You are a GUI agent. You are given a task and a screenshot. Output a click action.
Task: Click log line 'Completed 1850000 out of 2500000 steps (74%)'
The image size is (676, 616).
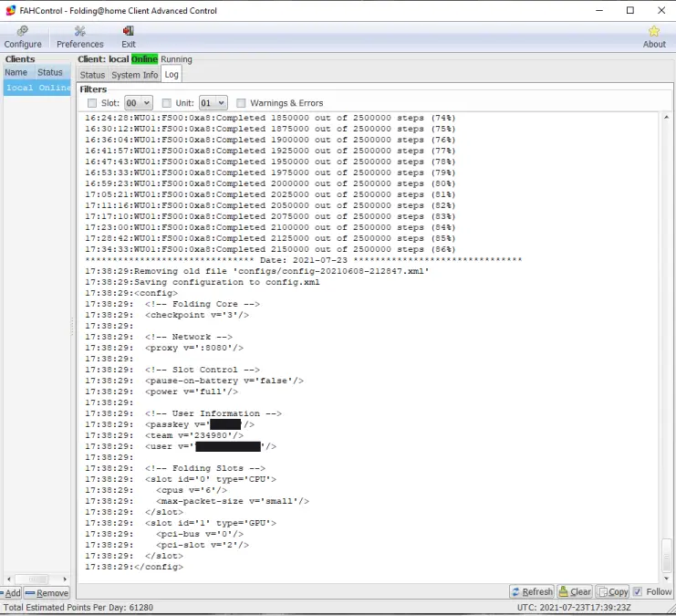[x=270, y=118]
